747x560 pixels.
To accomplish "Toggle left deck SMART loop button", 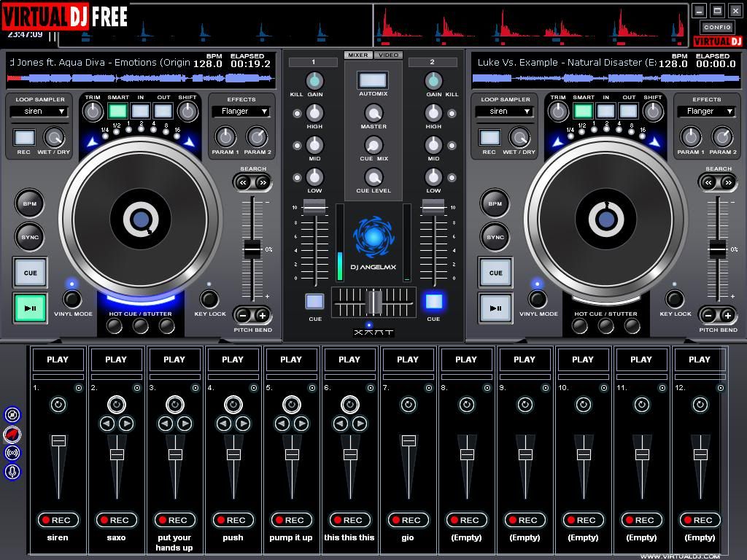I will coord(117,111).
